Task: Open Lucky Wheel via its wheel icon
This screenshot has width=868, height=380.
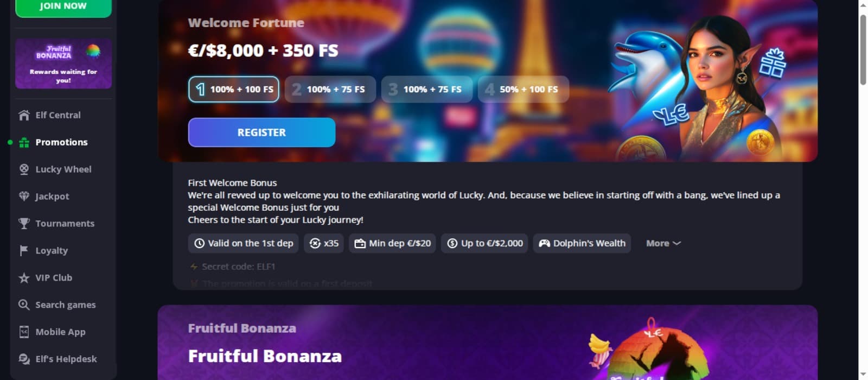Action: pos(24,169)
